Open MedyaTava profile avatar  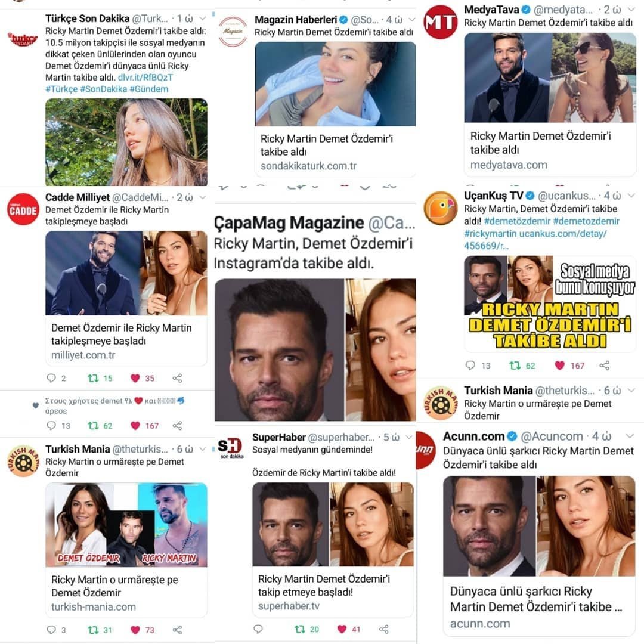pyautogui.click(x=440, y=22)
